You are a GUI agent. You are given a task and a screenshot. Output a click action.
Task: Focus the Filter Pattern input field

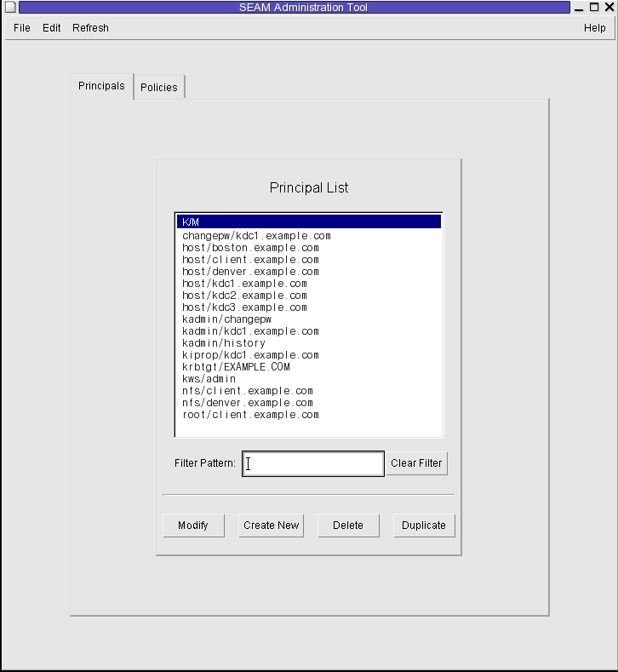pos(313,463)
